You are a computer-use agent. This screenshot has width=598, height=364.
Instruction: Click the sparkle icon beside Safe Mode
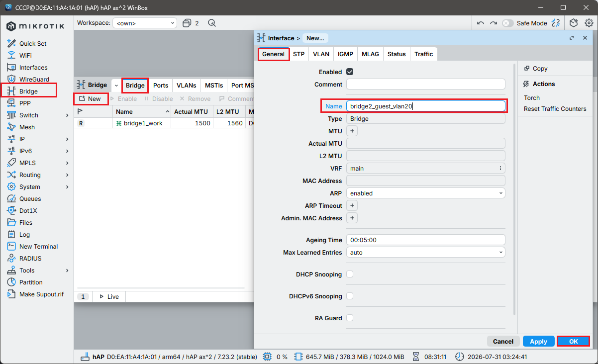coord(556,23)
